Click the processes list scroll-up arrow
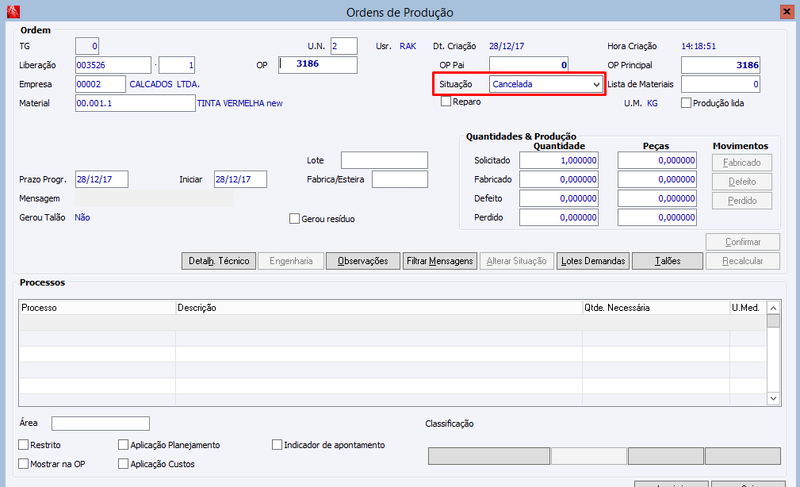The width and height of the screenshot is (800, 487). click(x=773, y=308)
